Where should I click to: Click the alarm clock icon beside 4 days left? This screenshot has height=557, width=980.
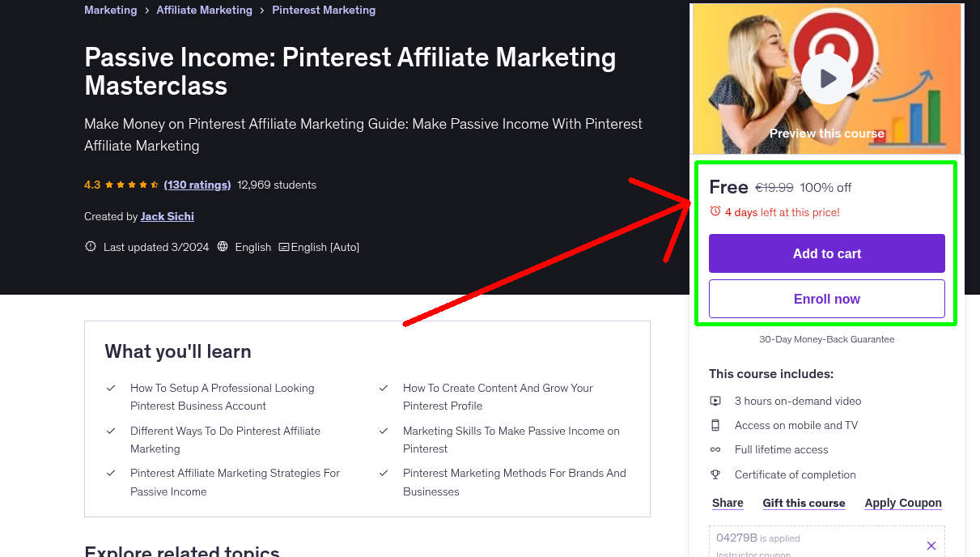(x=715, y=211)
